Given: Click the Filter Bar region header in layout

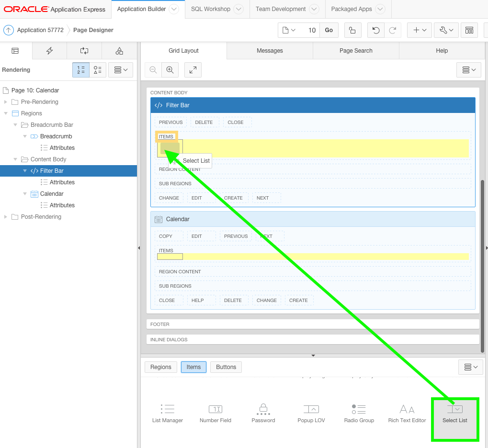Looking at the screenshot, I should click(x=313, y=105).
